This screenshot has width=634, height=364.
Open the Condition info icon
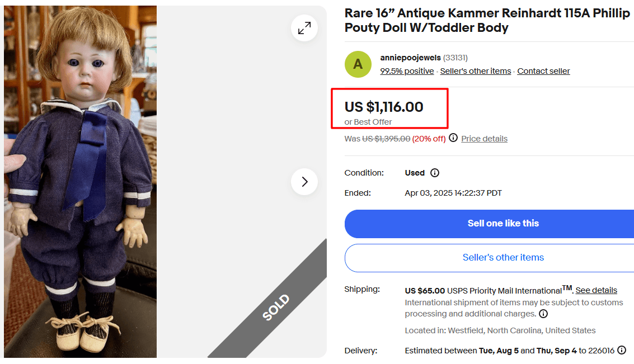[x=435, y=173]
